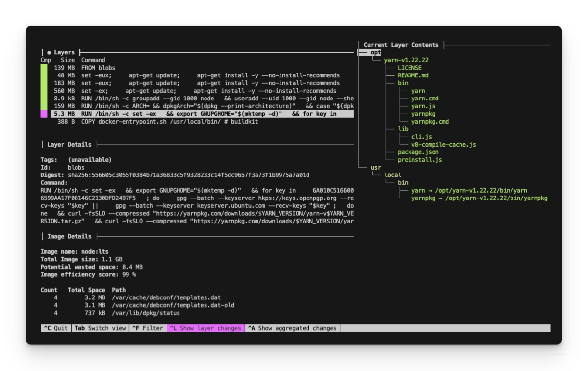Collapse the opt directory node

tap(375, 52)
